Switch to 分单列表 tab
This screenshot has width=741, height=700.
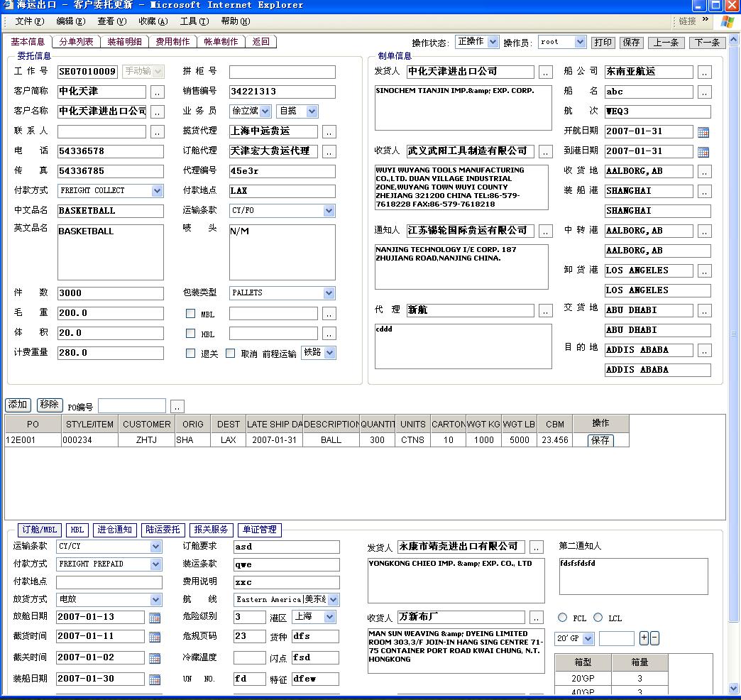[x=76, y=42]
